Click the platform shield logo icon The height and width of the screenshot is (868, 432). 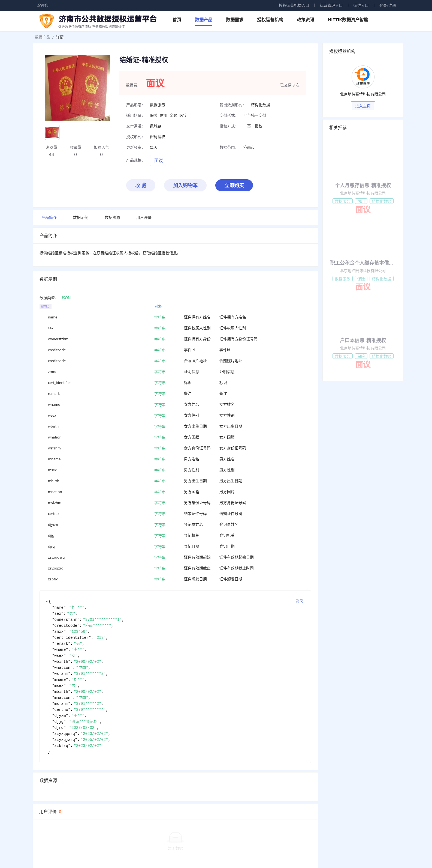(x=46, y=21)
